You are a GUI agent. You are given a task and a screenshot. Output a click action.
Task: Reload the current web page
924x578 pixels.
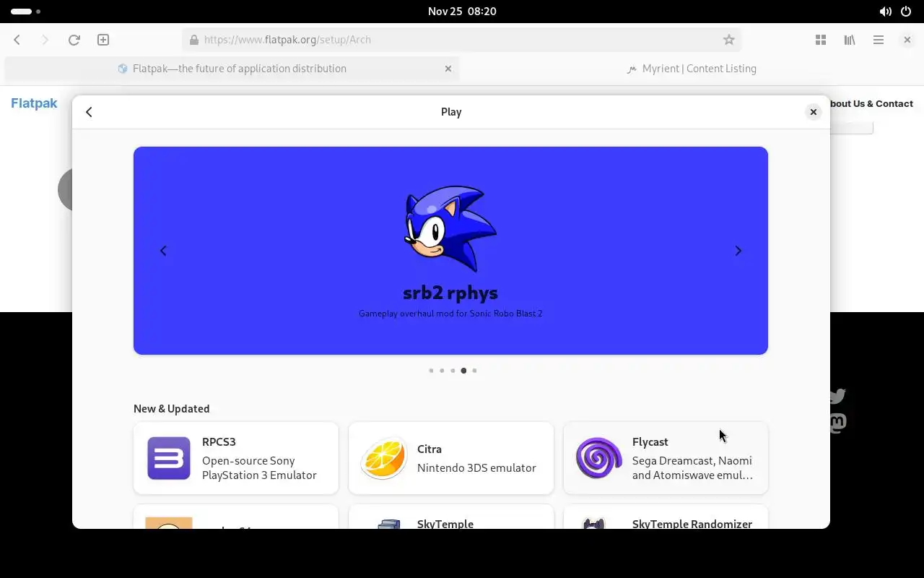pyautogui.click(x=74, y=40)
